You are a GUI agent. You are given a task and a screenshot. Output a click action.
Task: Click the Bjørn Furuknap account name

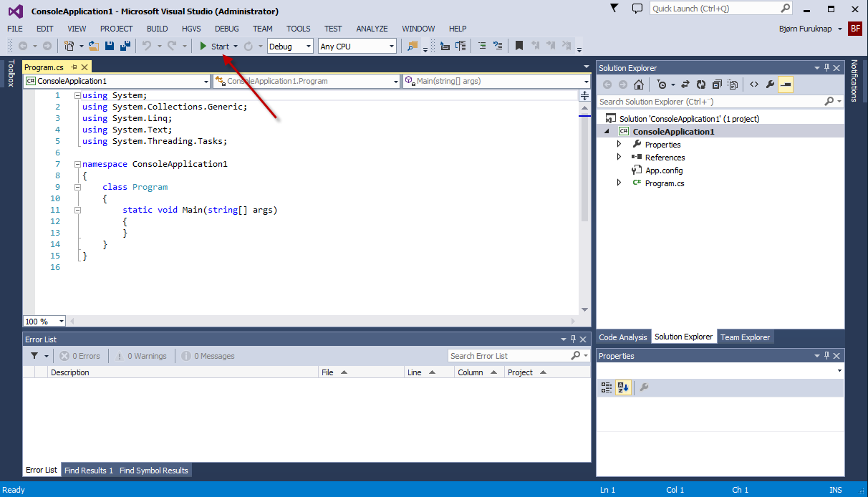[807, 29]
